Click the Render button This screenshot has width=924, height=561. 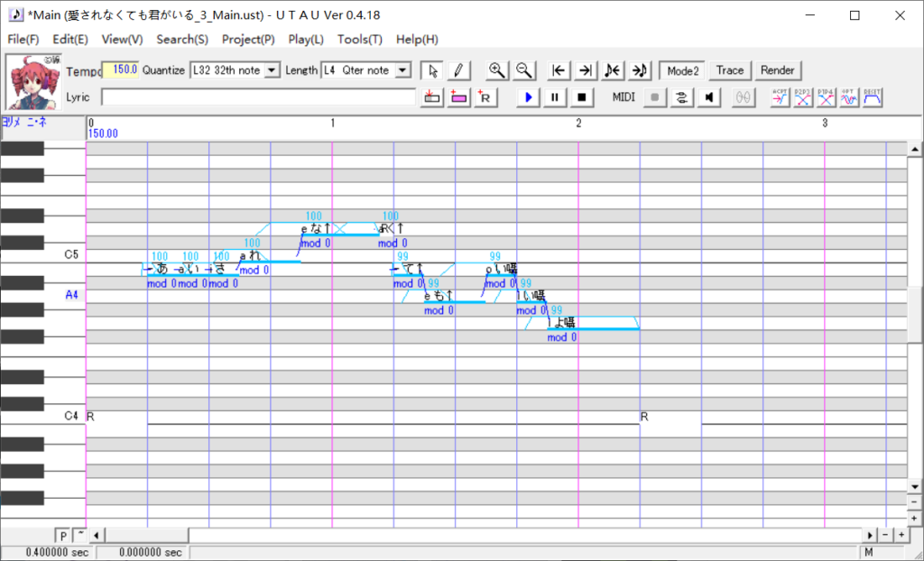pyautogui.click(x=777, y=70)
